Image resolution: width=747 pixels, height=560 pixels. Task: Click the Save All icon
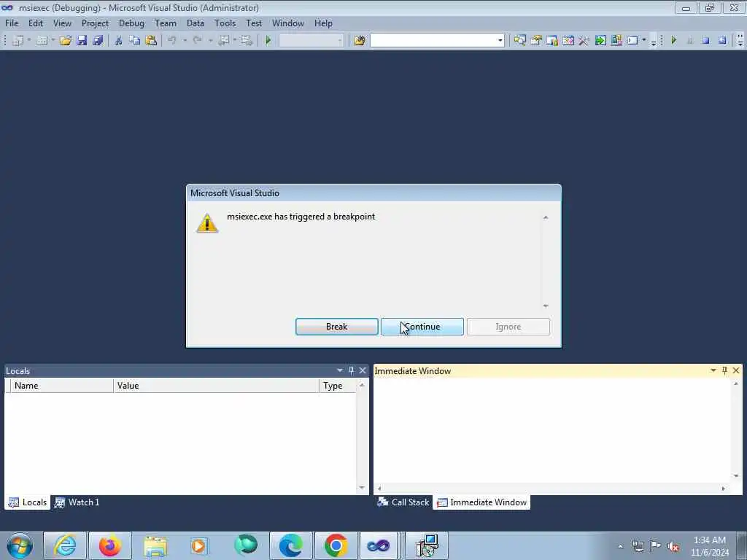click(98, 41)
